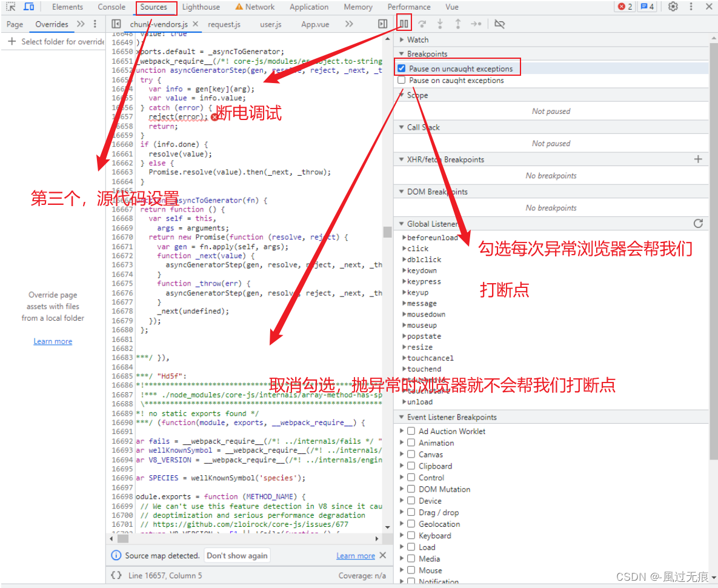Deactivate breakpoints icon
Screen dimensions: 718x588
click(500, 24)
